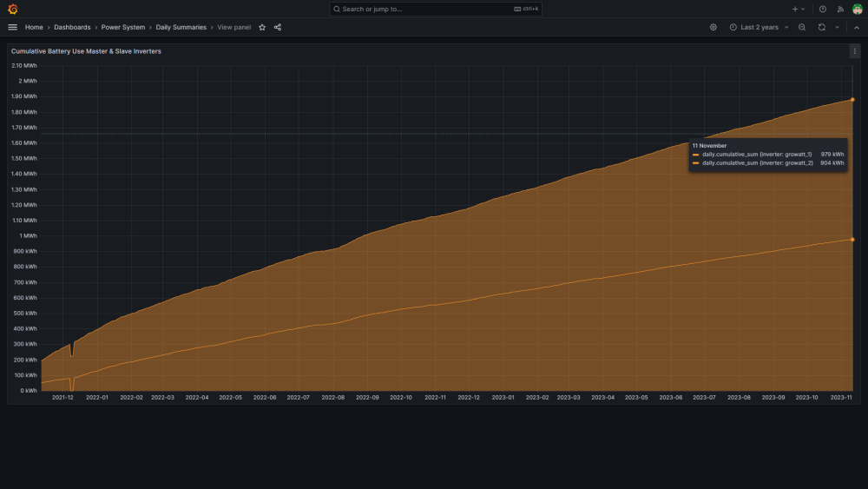868x489 pixels.
Task: Click the growatt_1 series name in tooltip
Action: point(757,155)
